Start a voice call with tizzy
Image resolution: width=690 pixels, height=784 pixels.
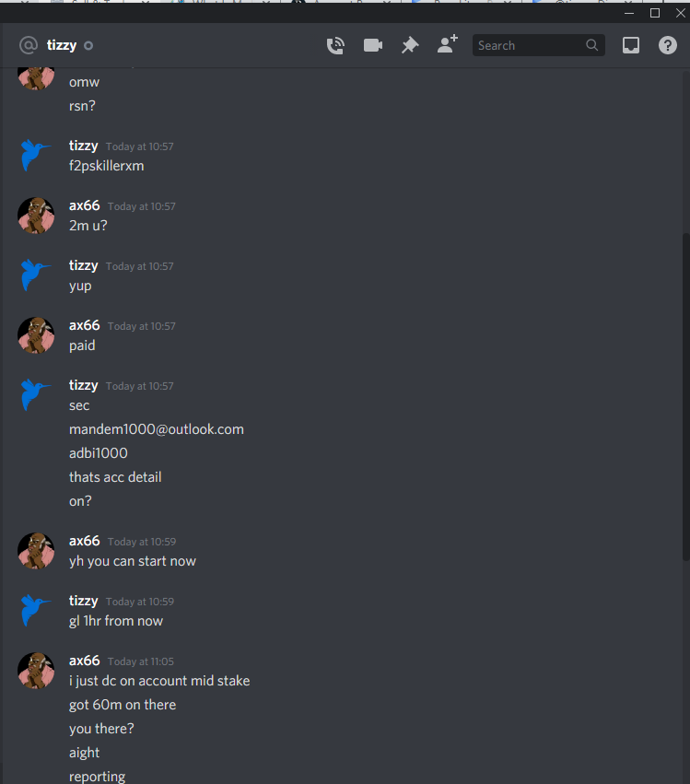coord(335,45)
